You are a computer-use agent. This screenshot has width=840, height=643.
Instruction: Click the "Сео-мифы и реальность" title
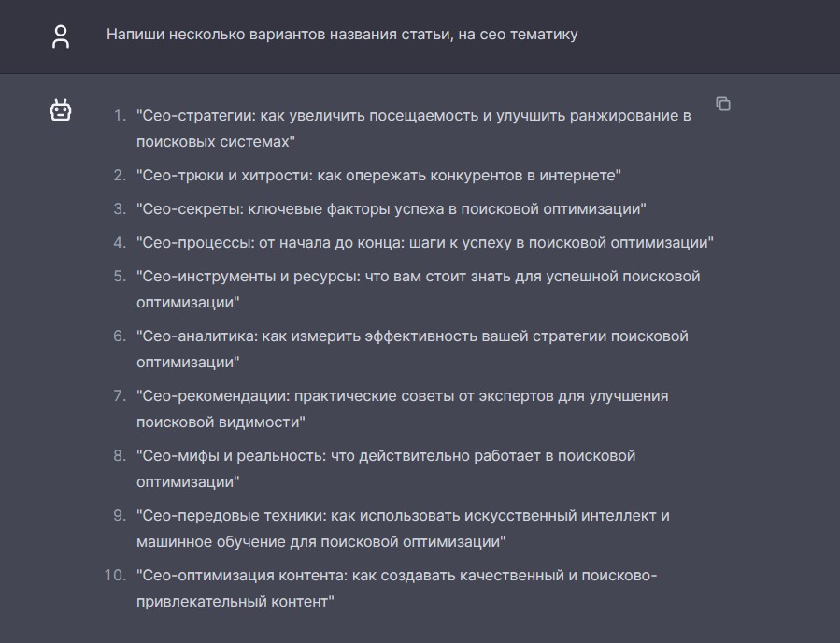[386, 456]
